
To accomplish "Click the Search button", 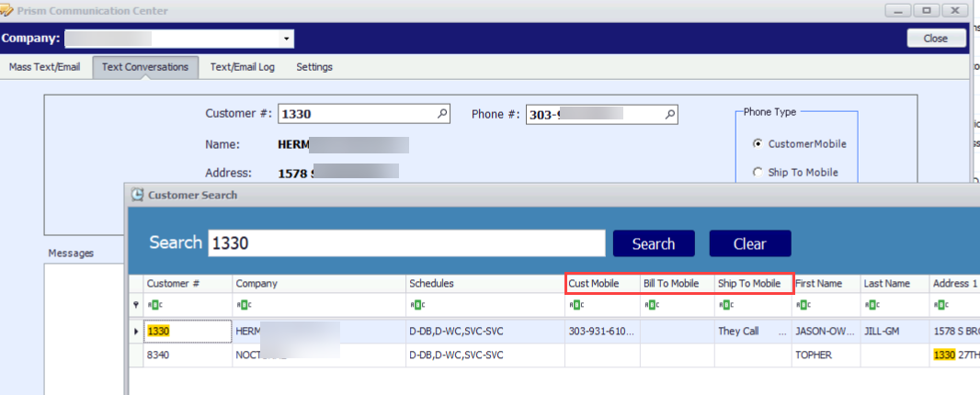I will point(653,243).
